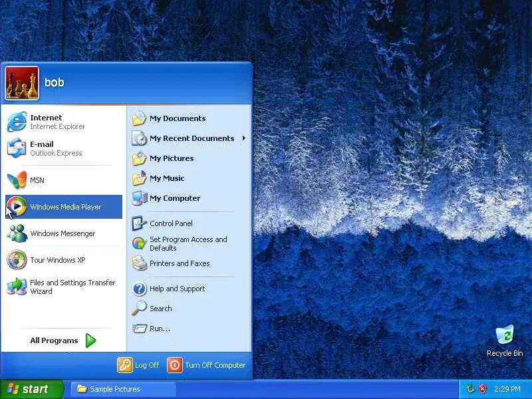
Task: Click the MSN butterfly icon
Action: (17, 180)
